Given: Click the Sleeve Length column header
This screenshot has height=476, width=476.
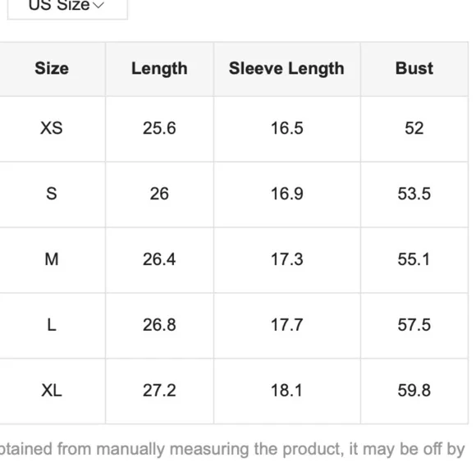Looking at the screenshot, I should (x=286, y=69).
